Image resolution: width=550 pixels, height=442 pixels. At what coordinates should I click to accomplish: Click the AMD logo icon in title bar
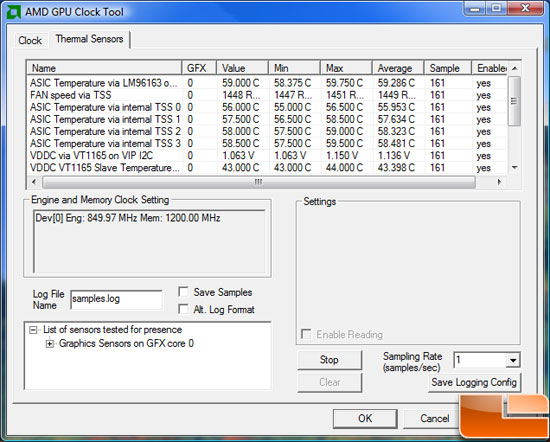tap(14, 12)
